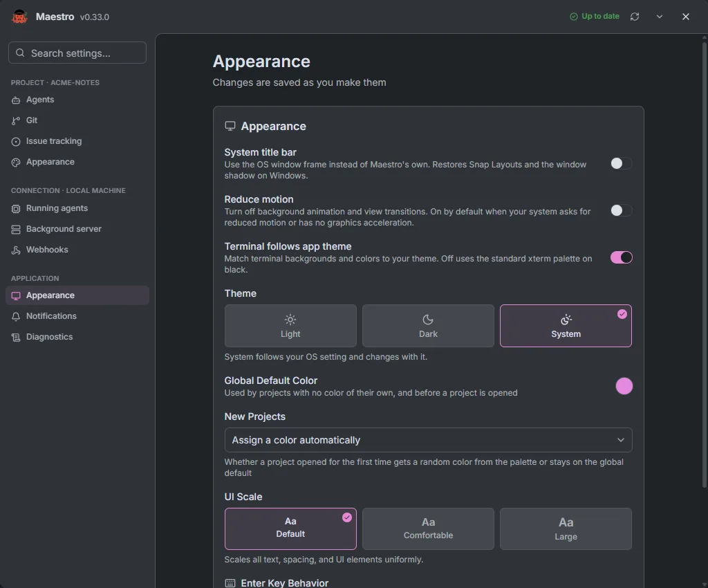This screenshot has width=708, height=588.
Task: Click the sun-moon icon on System theme
Action: coord(566,320)
